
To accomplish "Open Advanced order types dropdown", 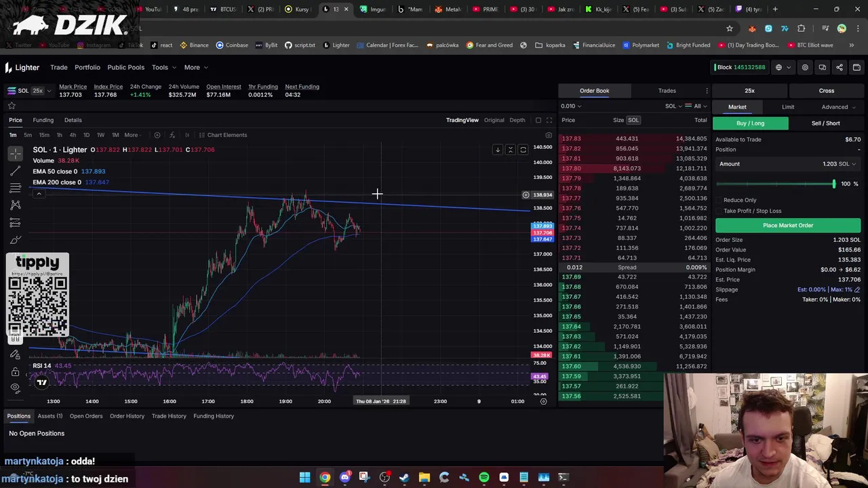I will (838, 107).
